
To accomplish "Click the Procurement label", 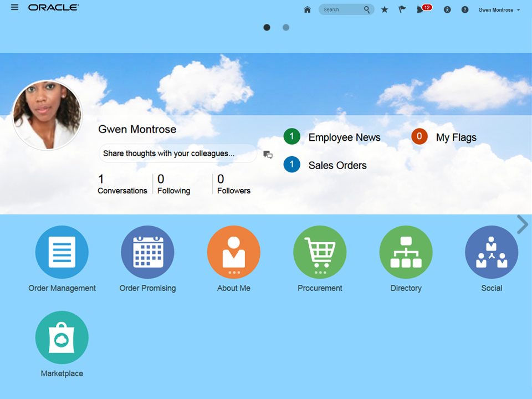I will coord(320,288).
